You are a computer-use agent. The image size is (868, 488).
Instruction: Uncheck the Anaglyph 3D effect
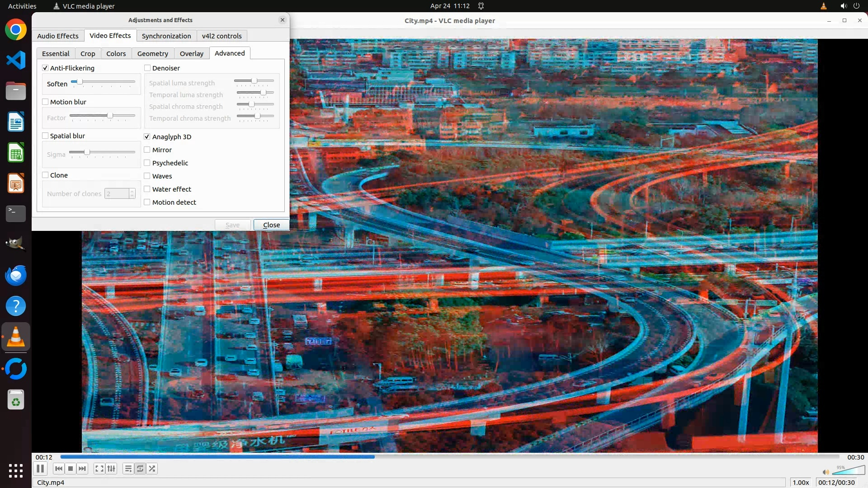(147, 136)
